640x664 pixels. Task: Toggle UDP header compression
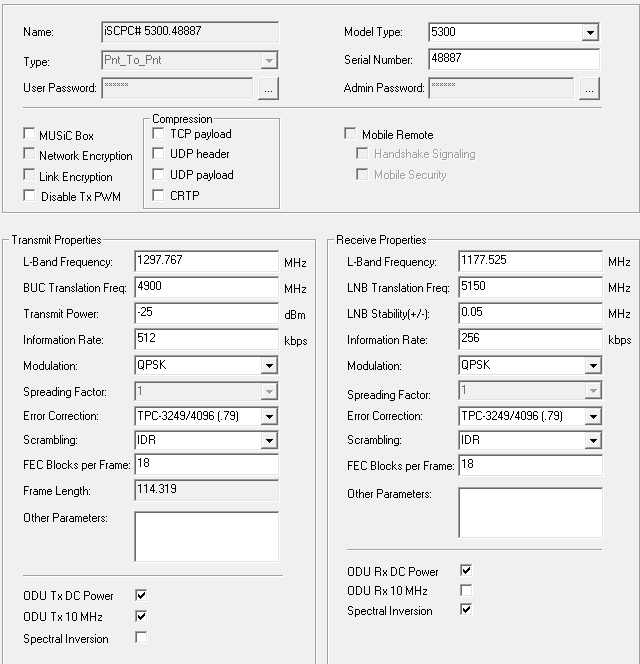tap(158, 153)
